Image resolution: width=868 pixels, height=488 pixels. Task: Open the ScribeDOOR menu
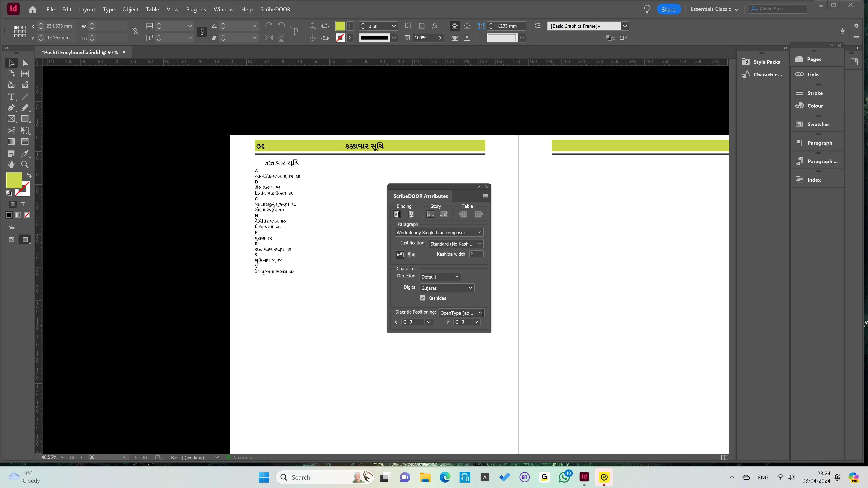tap(275, 9)
